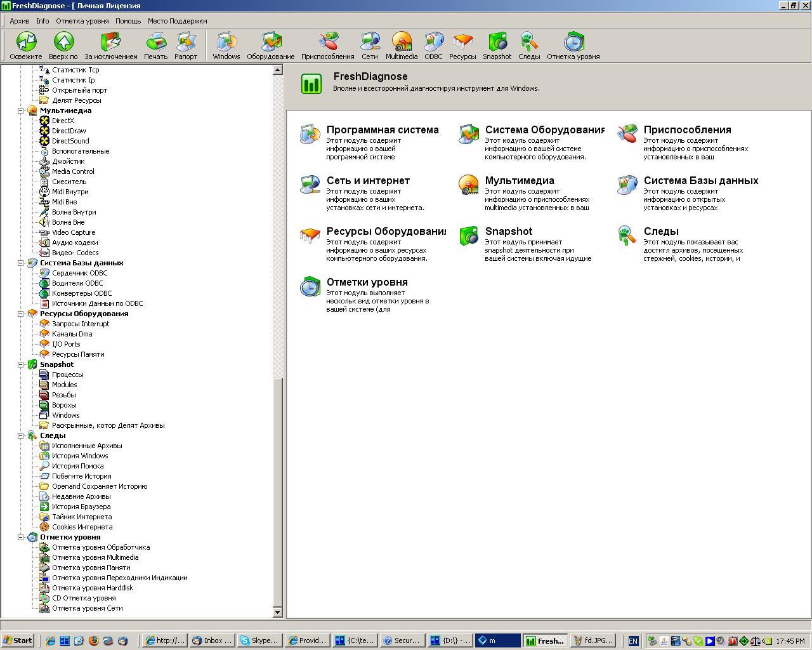The image size is (812, 650).
Task: Open the Помощь menu
Action: [x=128, y=21]
